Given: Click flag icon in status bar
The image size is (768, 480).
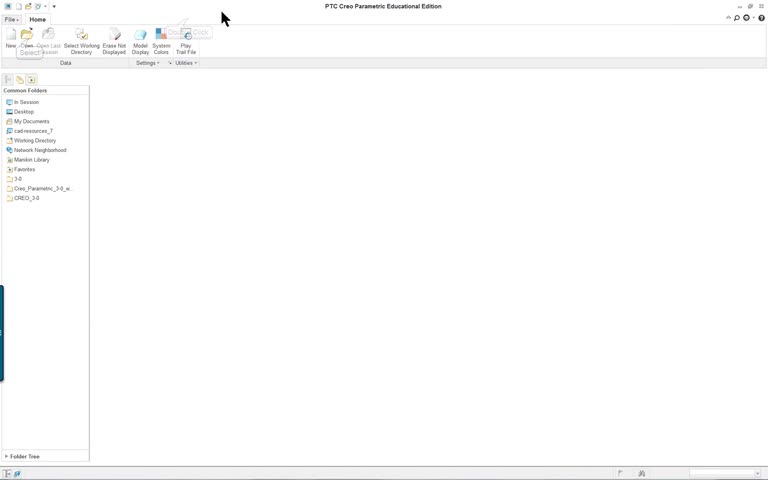Looking at the screenshot, I should tap(620, 474).
